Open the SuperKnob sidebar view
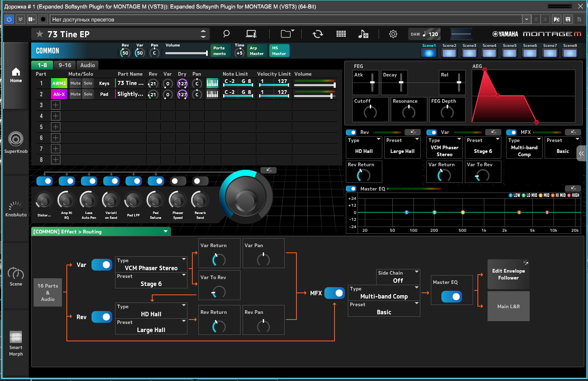Image resolution: width=588 pixels, height=381 pixels. point(16,142)
